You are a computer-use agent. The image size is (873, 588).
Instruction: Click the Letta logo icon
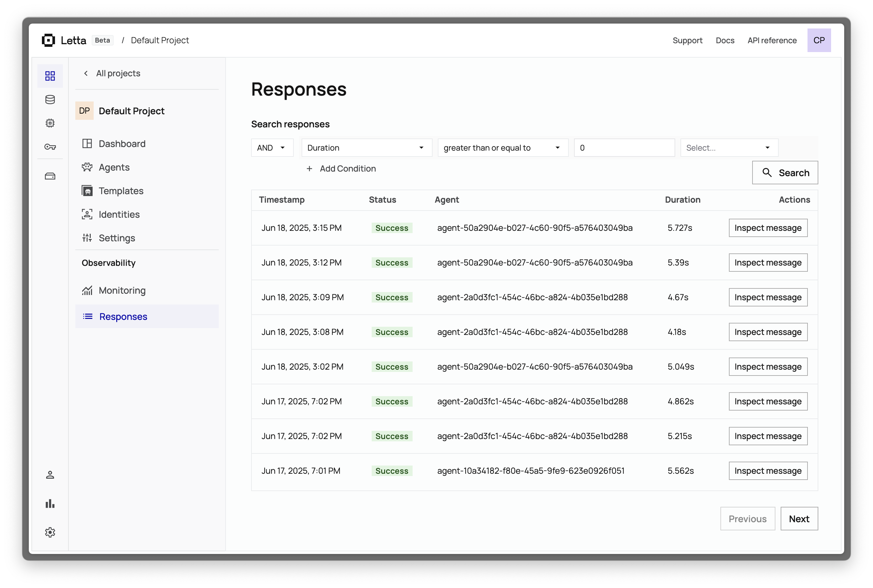[x=48, y=40]
